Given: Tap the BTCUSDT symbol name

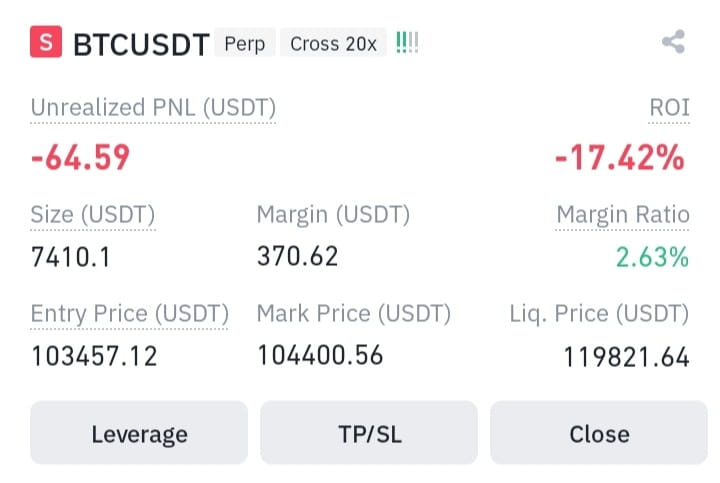Looking at the screenshot, I should click(x=141, y=44).
